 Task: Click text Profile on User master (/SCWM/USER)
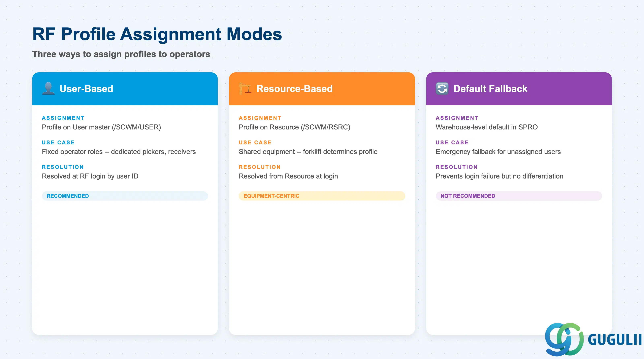(x=101, y=127)
